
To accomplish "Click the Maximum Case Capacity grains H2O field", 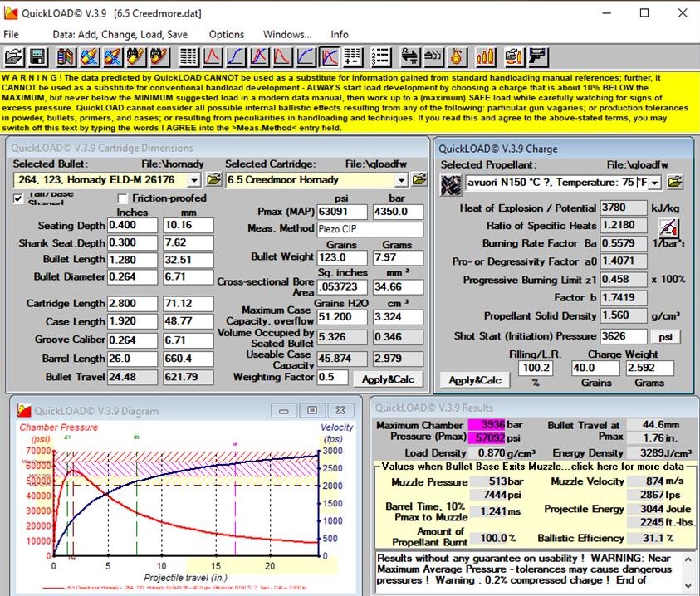I will [x=342, y=317].
